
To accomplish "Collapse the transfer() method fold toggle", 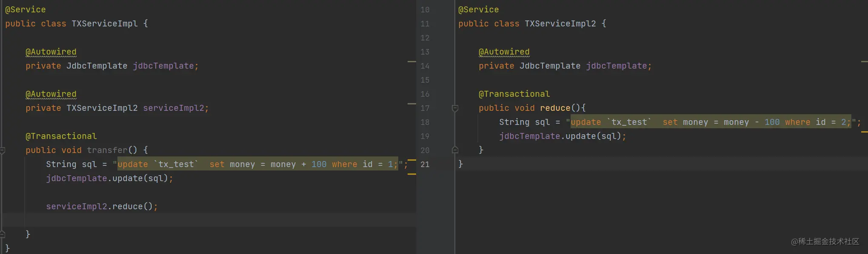I will point(2,150).
